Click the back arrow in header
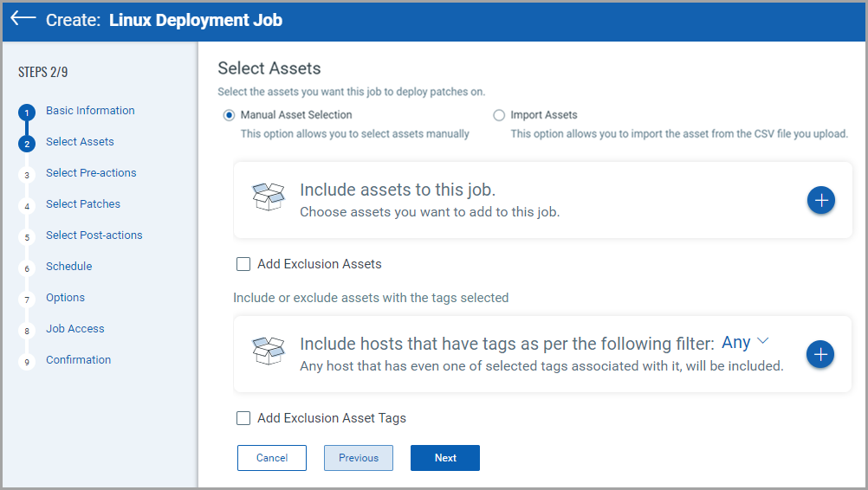Viewport: 868px width, 490px height. coord(23,18)
